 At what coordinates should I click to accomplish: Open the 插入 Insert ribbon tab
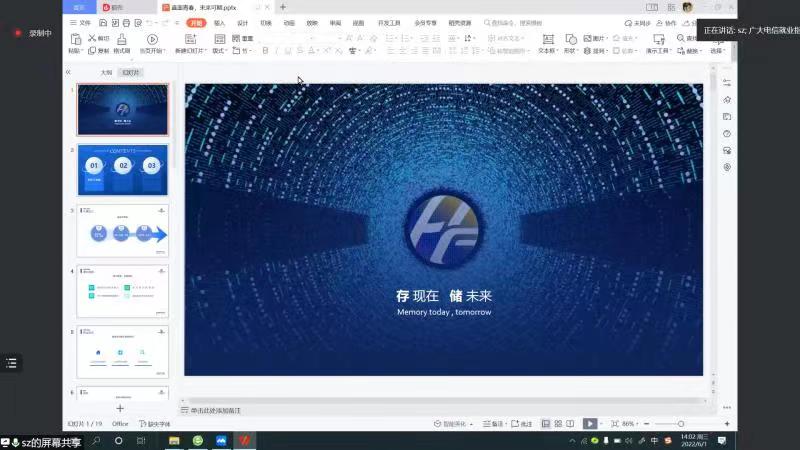[219, 22]
